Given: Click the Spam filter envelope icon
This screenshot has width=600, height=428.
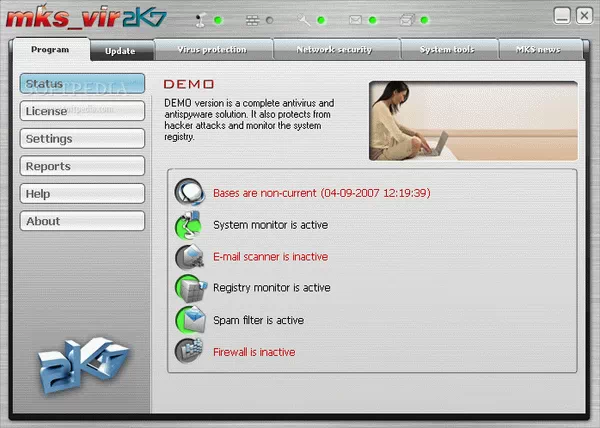Looking at the screenshot, I should (x=191, y=320).
